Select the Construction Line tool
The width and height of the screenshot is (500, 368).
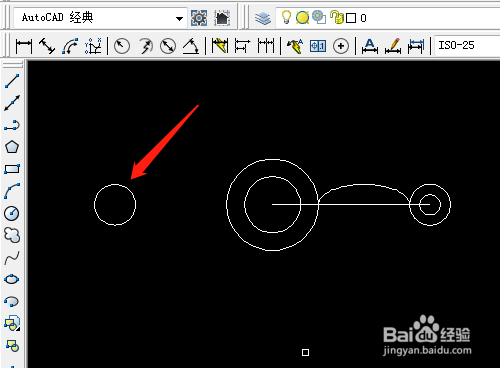(12, 103)
